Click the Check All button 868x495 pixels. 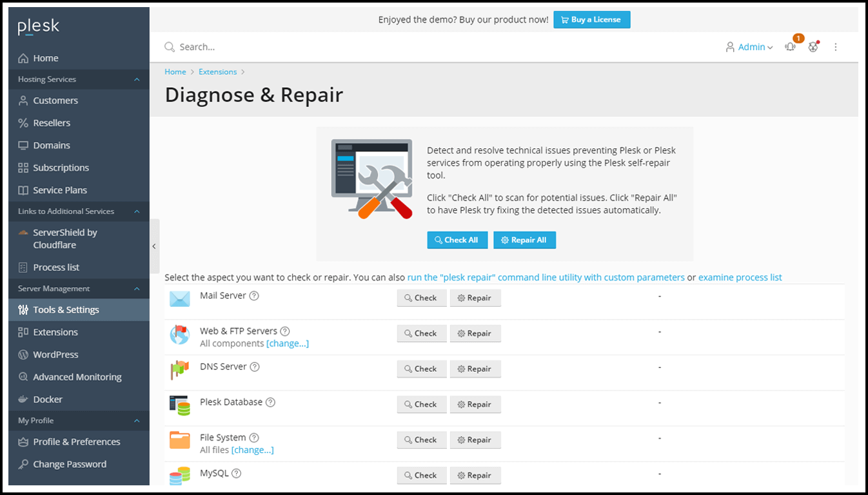coord(457,240)
